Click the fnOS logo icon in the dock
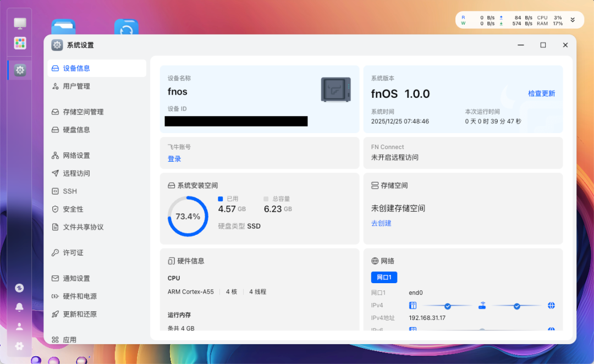This screenshot has width=594, height=364. pyautogui.click(x=19, y=288)
